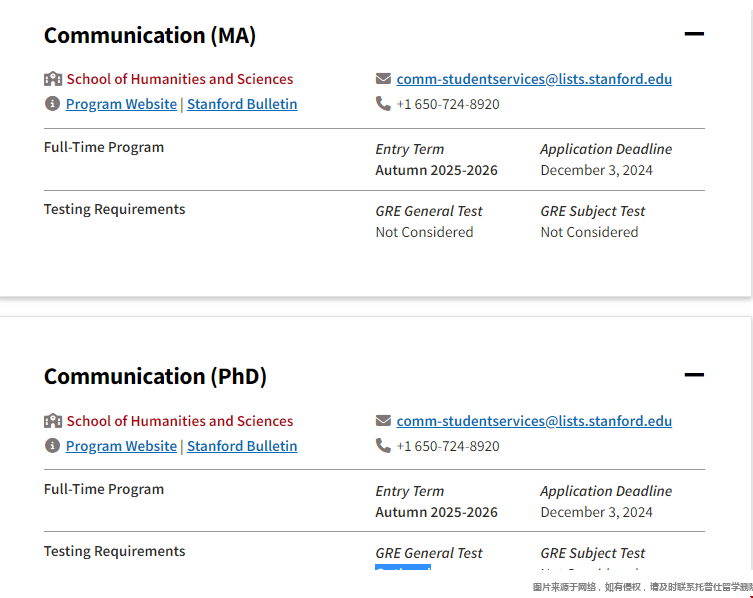Screen dimensions: 753x598
Task: Click the school building icon in MA section
Action: (x=53, y=79)
